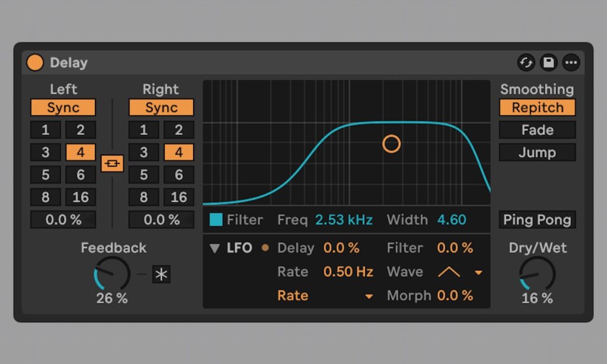This screenshot has width=607, height=364.
Task: Toggle the Delay device activator circle
Action: point(34,62)
